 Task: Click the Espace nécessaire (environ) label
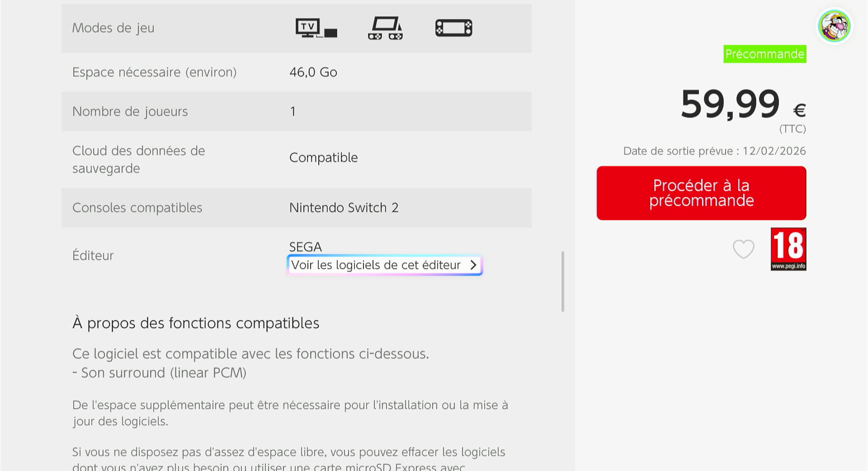154,72
